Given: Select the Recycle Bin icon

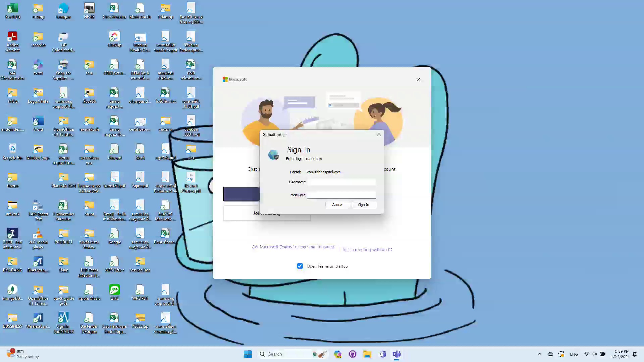Looking at the screenshot, I should pyautogui.click(x=13, y=152).
